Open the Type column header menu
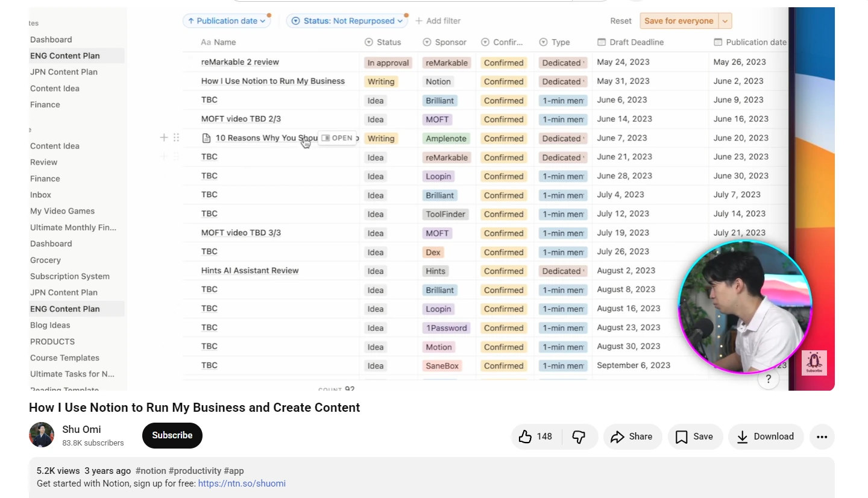The height and width of the screenshot is (498, 868). (x=555, y=42)
